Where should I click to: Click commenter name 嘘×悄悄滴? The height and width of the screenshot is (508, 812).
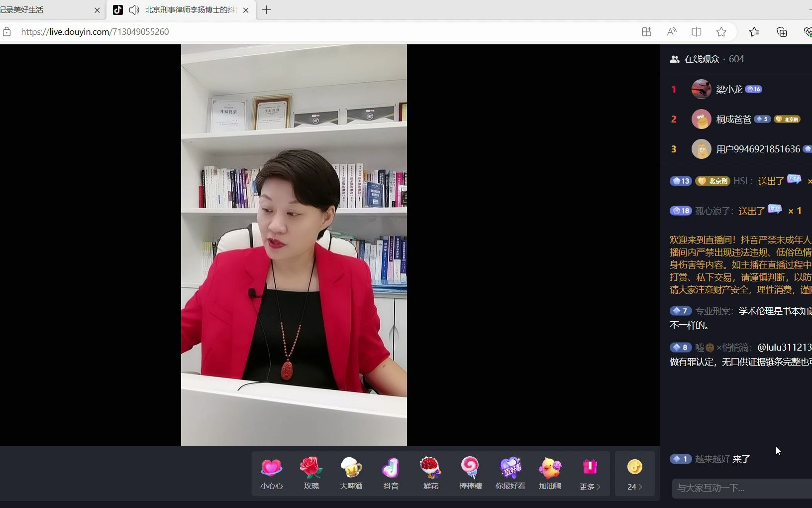pos(722,348)
